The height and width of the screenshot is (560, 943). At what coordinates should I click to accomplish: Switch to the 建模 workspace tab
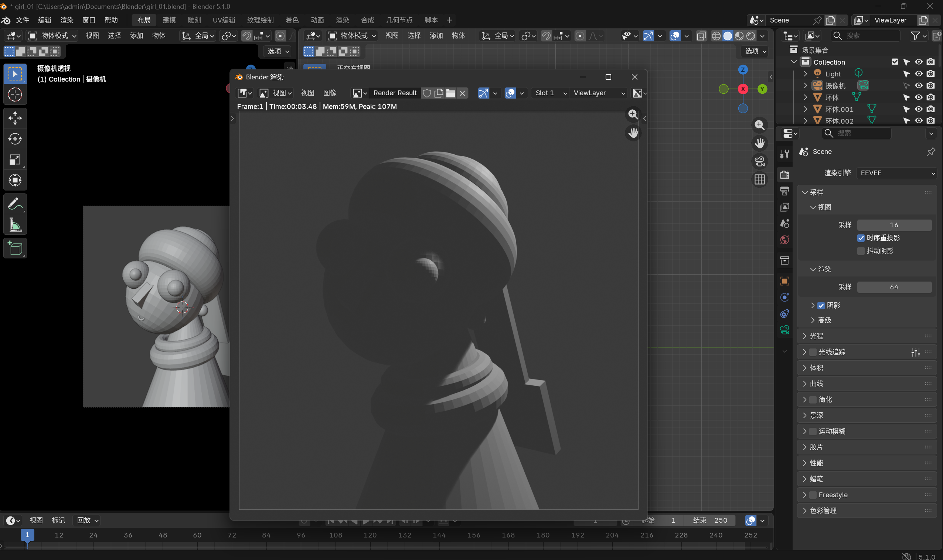(169, 20)
